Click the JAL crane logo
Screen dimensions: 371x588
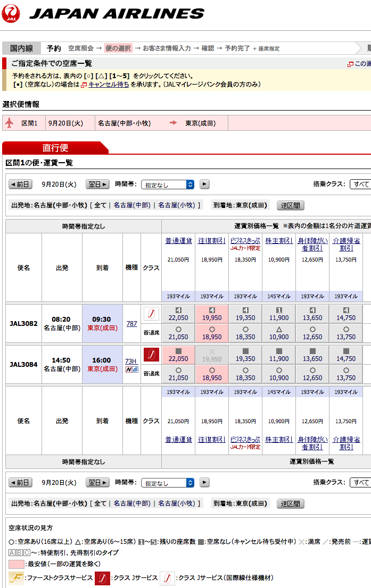pos(11,13)
